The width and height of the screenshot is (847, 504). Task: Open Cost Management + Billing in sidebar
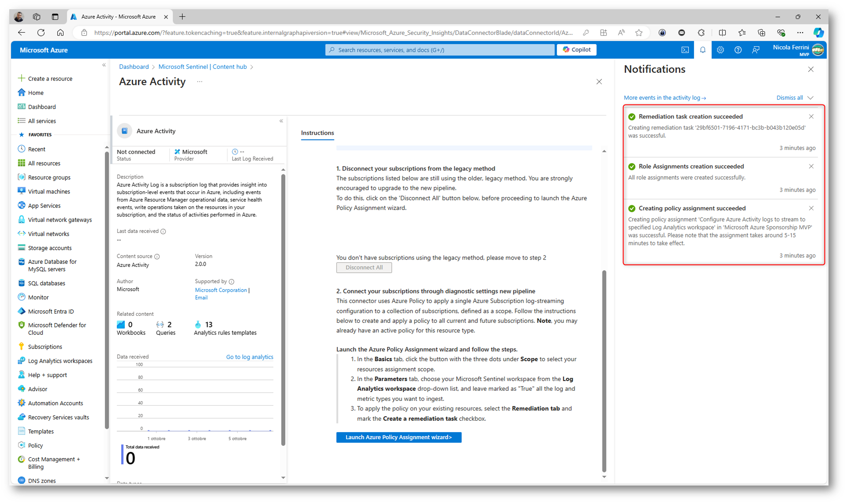(x=54, y=463)
